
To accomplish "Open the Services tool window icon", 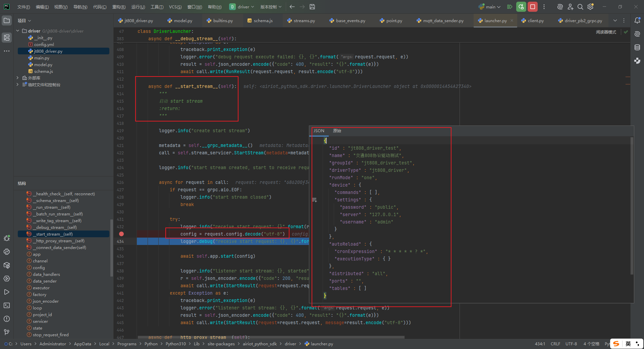I will point(7,279).
